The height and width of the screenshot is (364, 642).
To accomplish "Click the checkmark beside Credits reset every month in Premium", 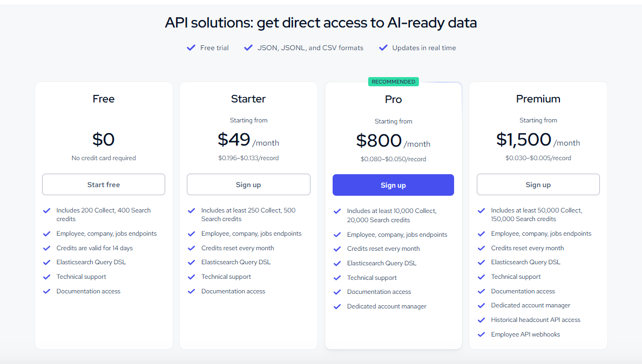I will (481, 248).
